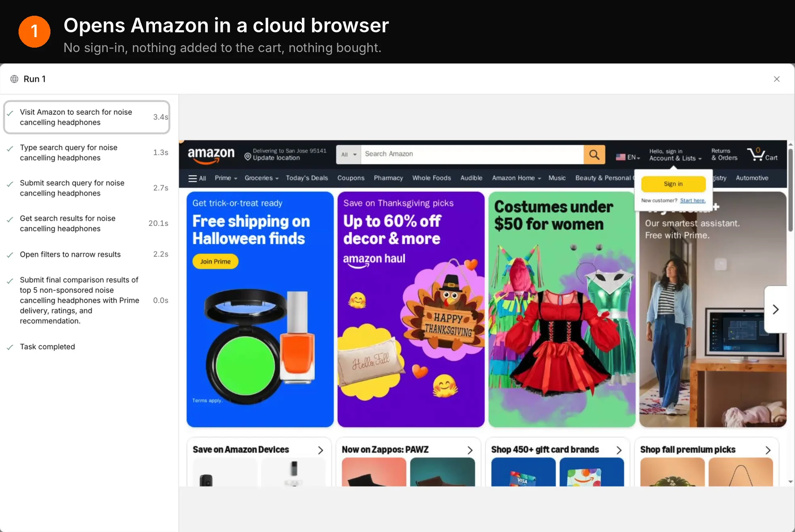Screen dimensions: 795x532
Task: Click the Start here link
Action: (x=692, y=201)
